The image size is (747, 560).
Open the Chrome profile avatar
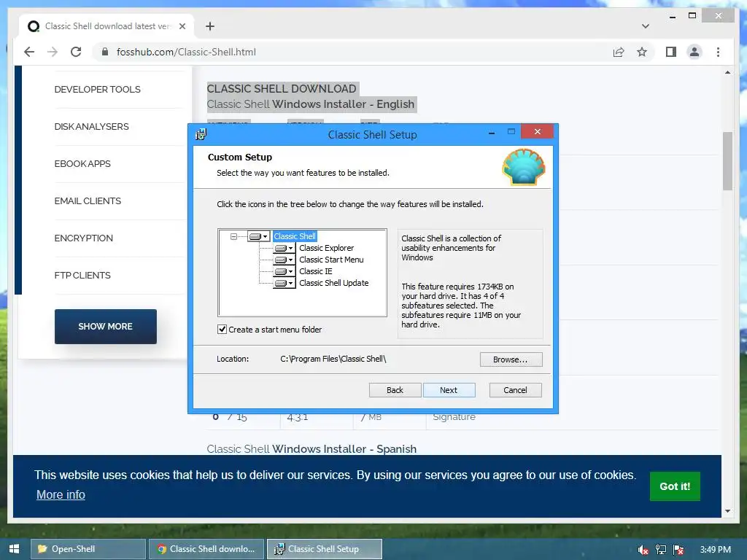pos(694,52)
